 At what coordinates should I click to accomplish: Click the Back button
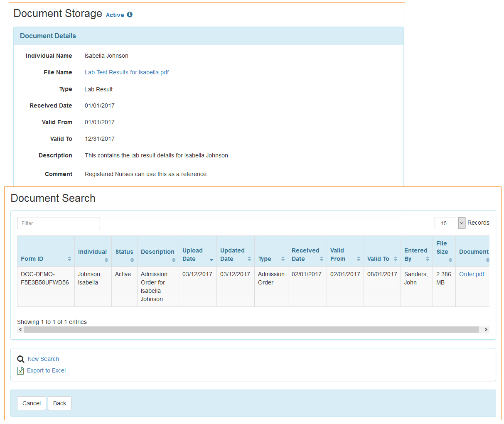[59, 403]
